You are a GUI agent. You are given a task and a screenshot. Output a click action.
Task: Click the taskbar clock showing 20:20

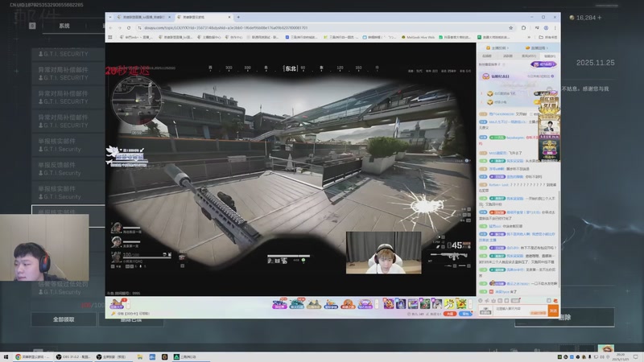click(620, 356)
